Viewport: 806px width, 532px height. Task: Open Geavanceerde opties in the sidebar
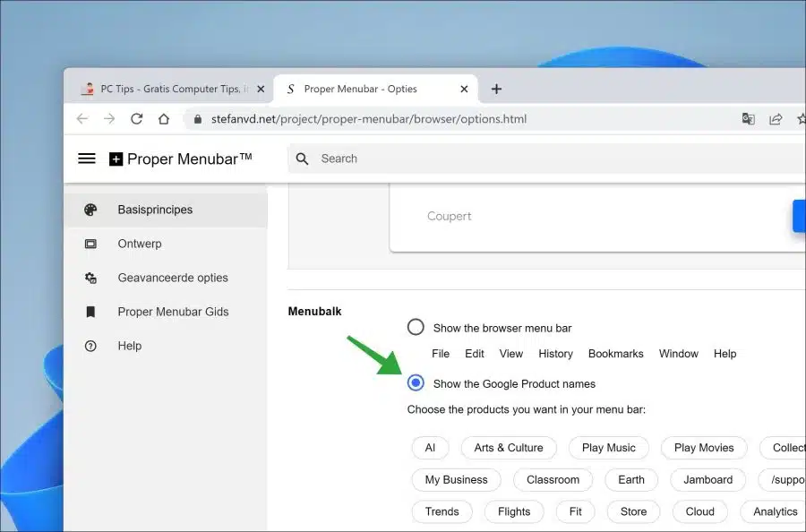tap(166, 278)
